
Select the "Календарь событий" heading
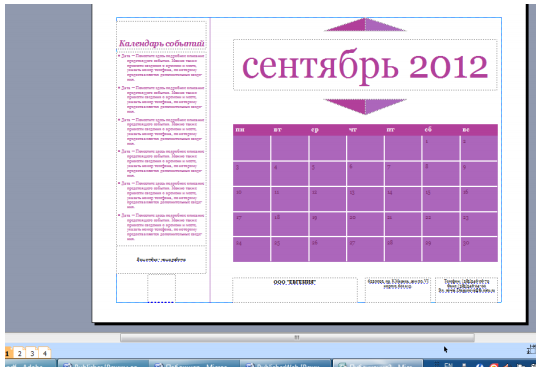162,44
